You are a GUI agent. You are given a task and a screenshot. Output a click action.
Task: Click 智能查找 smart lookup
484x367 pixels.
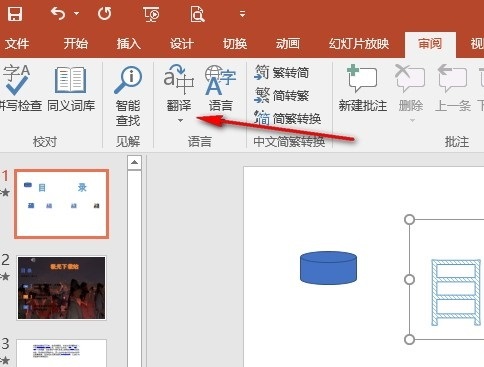[x=128, y=96]
